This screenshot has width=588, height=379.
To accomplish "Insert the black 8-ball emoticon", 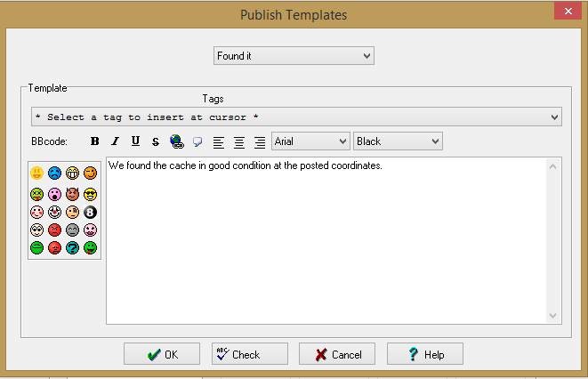I will coord(90,212).
